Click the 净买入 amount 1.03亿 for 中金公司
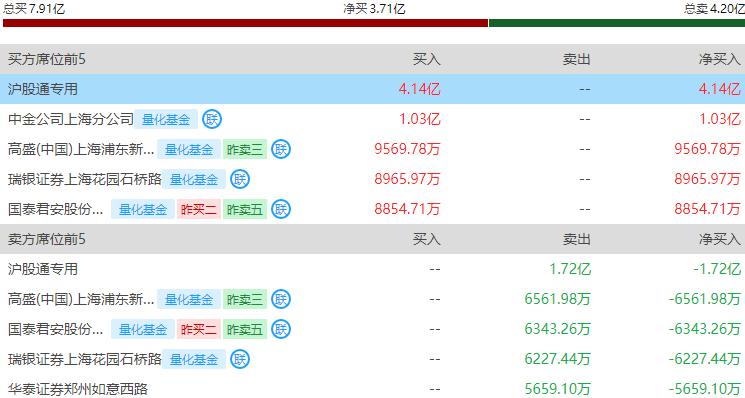Screen dimensions: 745x398 tap(719, 119)
